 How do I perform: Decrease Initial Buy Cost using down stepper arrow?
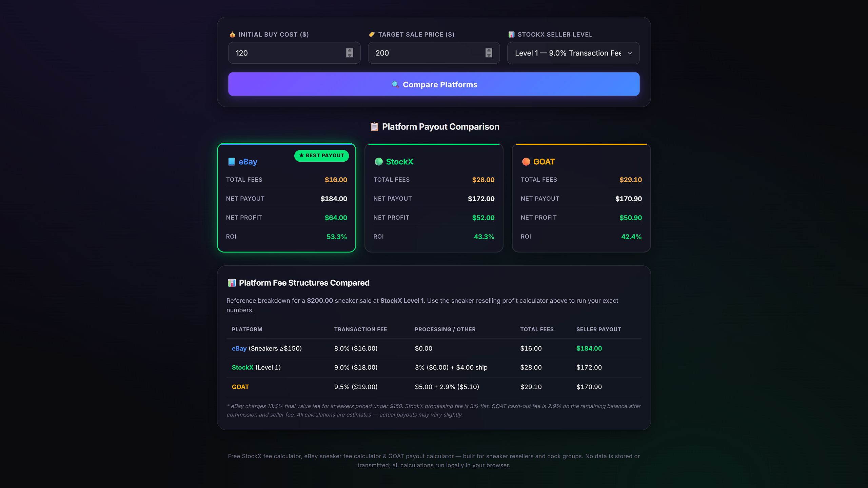pyautogui.click(x=350, y=55)
